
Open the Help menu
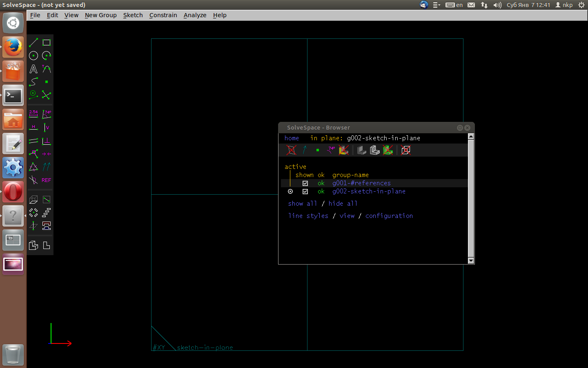[x=220, y=15]
